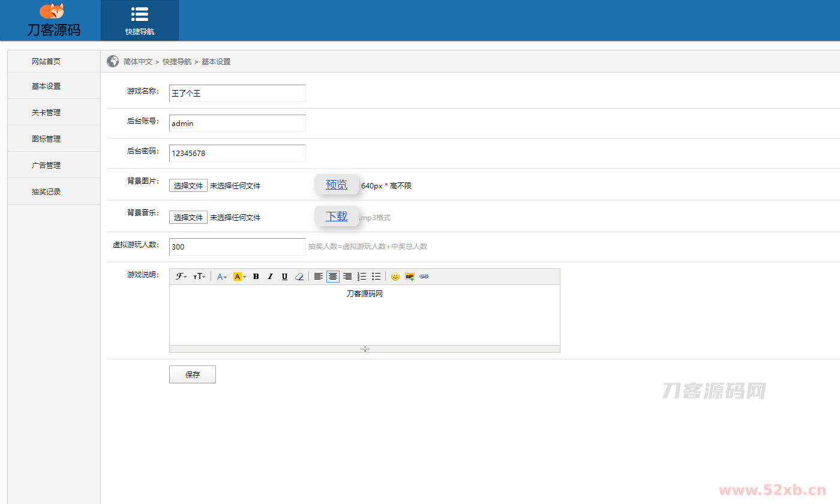Click the eraser clear formatting icon
The height and width of the screenshot is (504, 840).
[x=299, y=277]
